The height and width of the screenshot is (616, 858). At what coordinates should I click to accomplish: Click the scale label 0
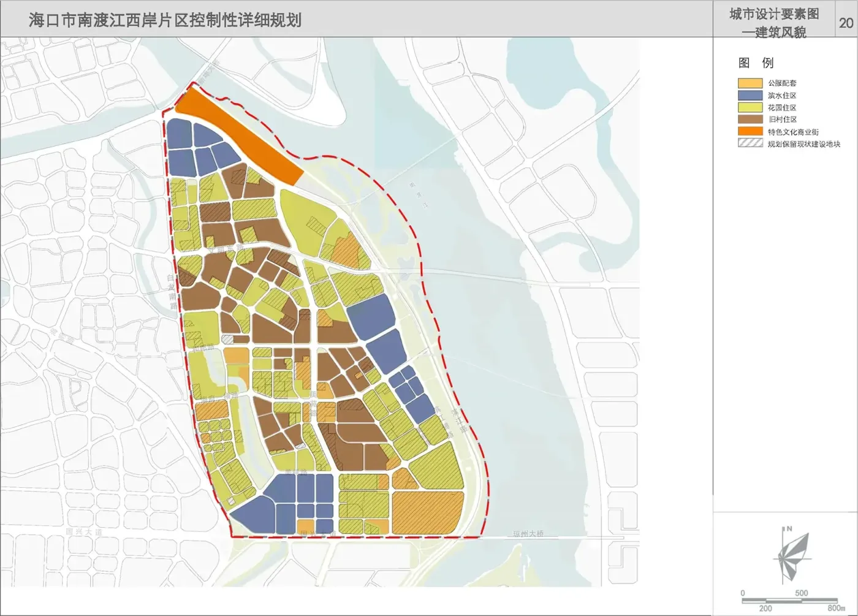[743, 593]
